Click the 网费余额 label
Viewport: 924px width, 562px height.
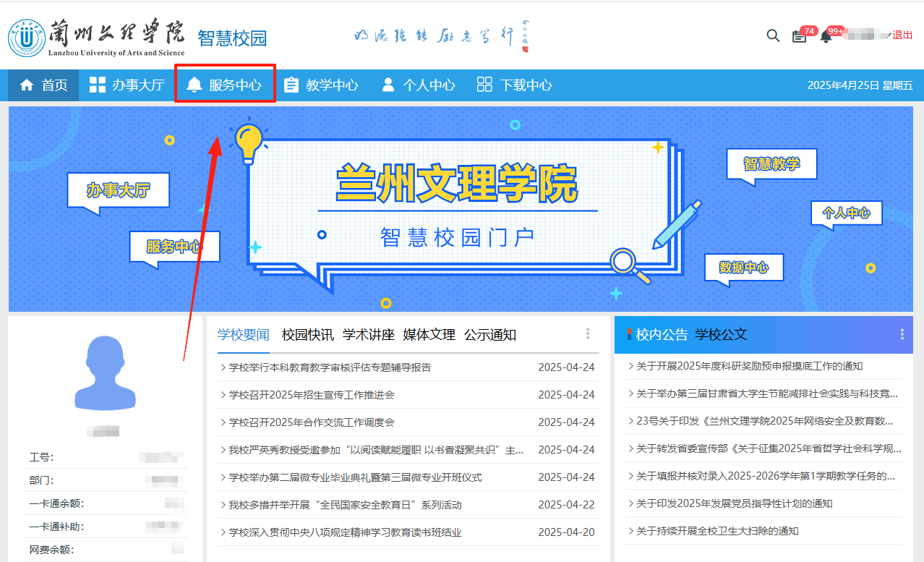pos(51,550)
